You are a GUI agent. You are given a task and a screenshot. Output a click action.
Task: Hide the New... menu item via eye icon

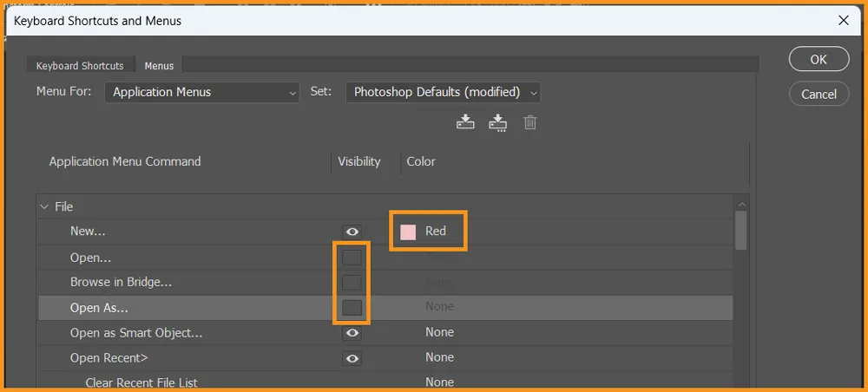352,232
